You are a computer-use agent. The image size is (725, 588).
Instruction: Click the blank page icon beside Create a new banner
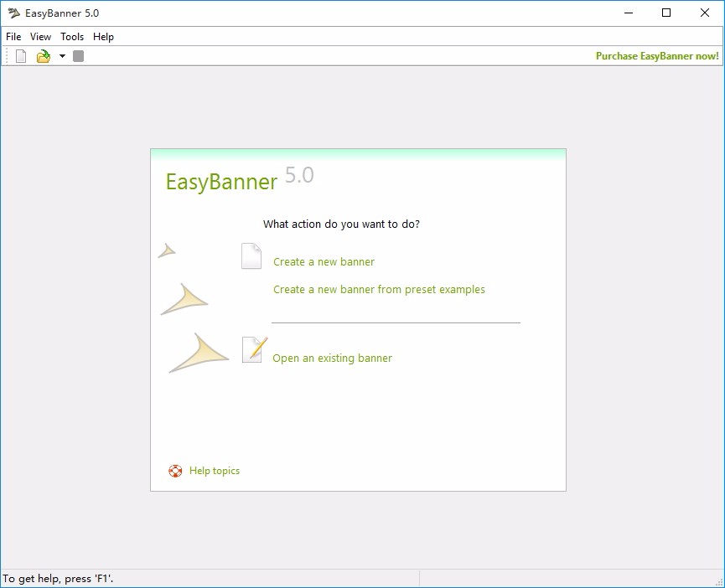click(251, 256)
